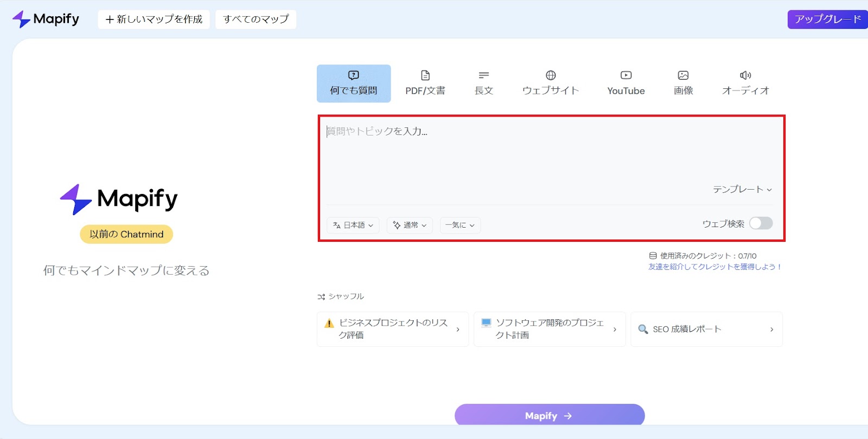
Task: Click the purple Mapify generate button
Action: click(x=550, y=415)
